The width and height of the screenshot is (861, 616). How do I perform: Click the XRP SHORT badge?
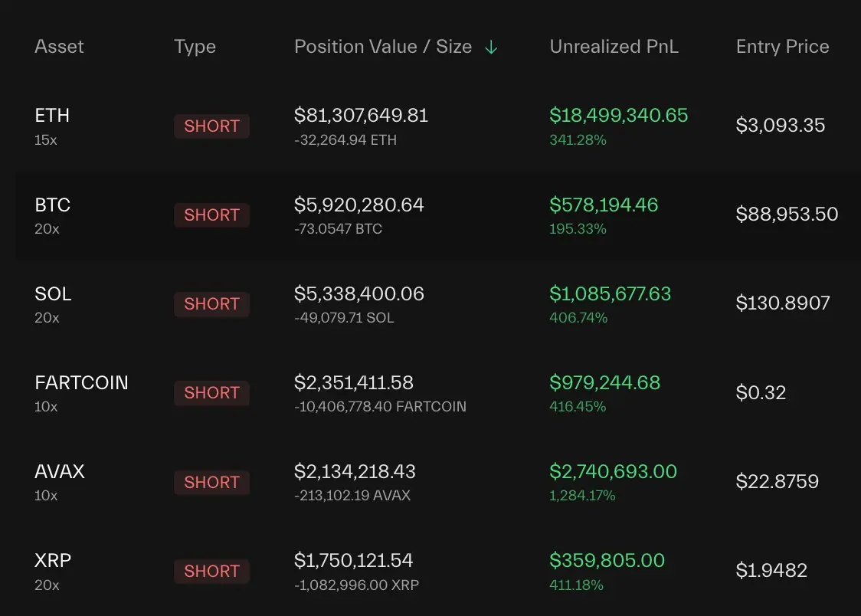(x=211, y=572)
